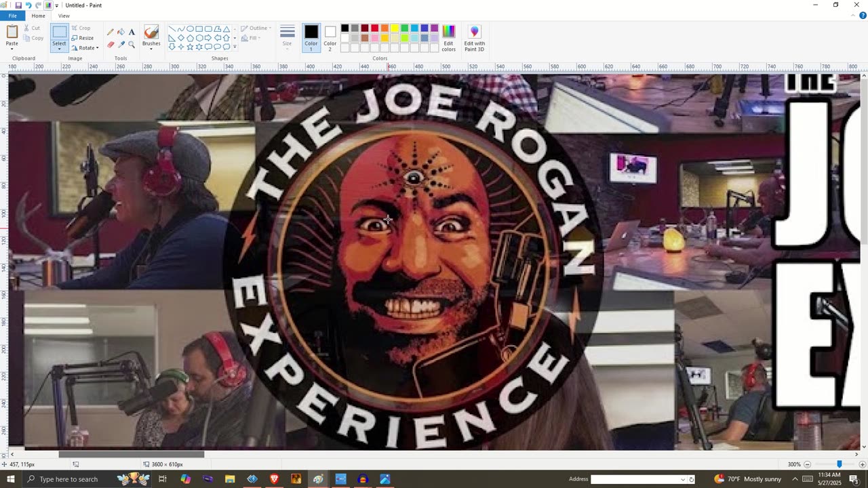This screenshot has height=488, width=868.
Task: Pick the red color swatch
Action: (x=374, y=28)
